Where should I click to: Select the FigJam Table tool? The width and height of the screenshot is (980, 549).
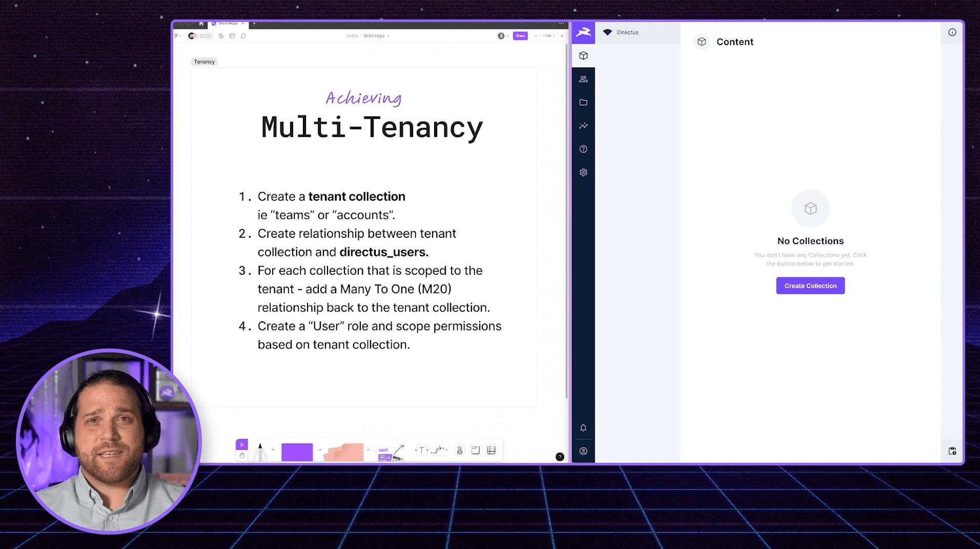[492, 450]
